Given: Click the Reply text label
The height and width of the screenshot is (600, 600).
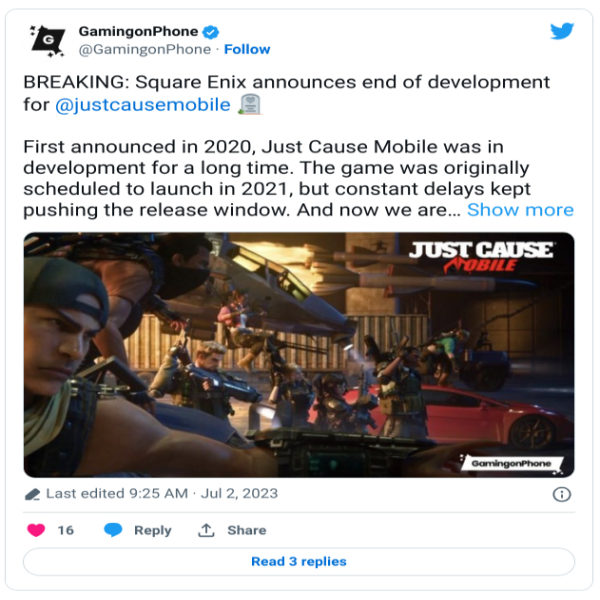Looking at the screenshot, I should 153,531.
